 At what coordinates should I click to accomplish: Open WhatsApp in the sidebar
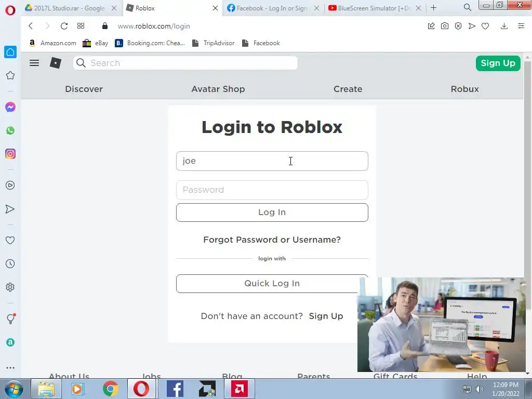tap(10, 130)
